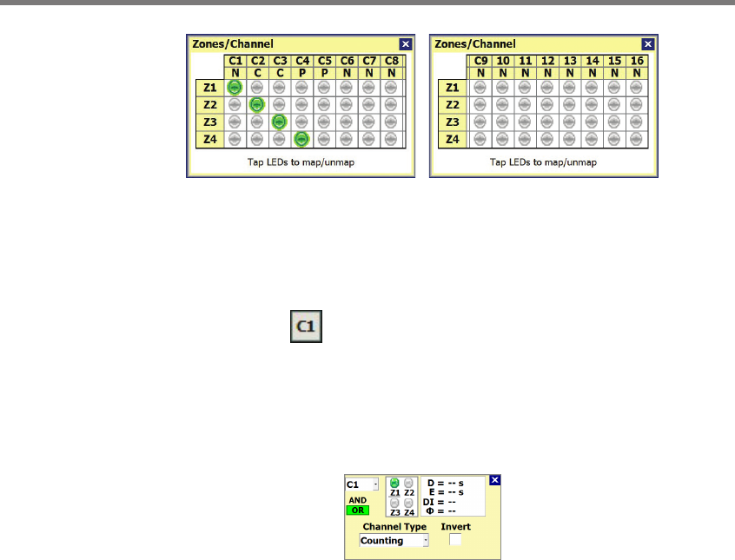Select AND logic mode
Viewport: 735px width, 560px height.
point(358,500)
